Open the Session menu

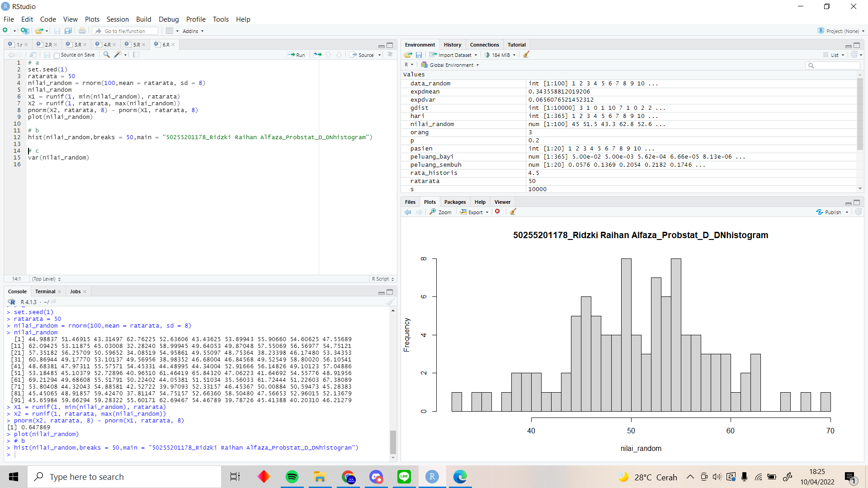point(118,19)
